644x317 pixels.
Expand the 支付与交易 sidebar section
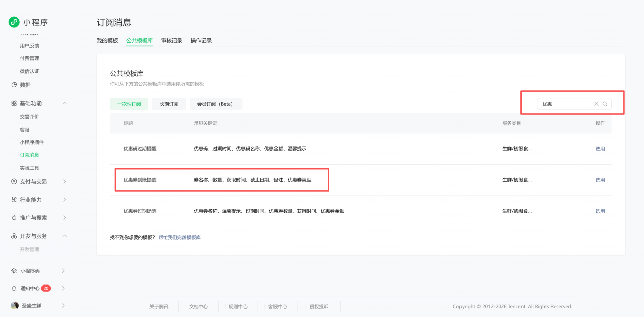pyautogui.click(x=64, y=181)
